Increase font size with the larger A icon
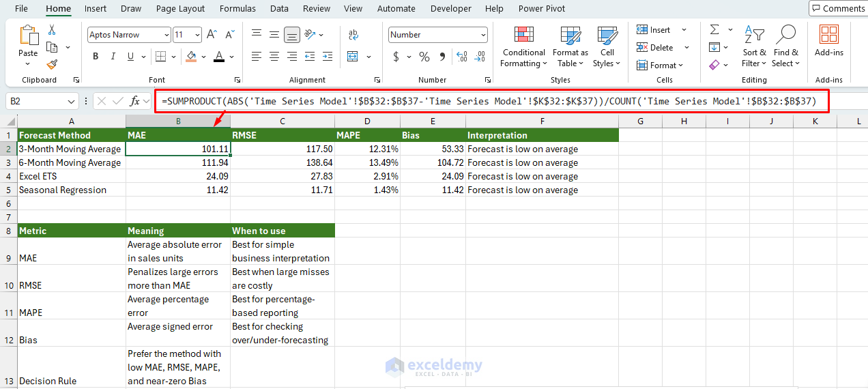The width and height of the screenshot is (868, 389). pos(212,35)
